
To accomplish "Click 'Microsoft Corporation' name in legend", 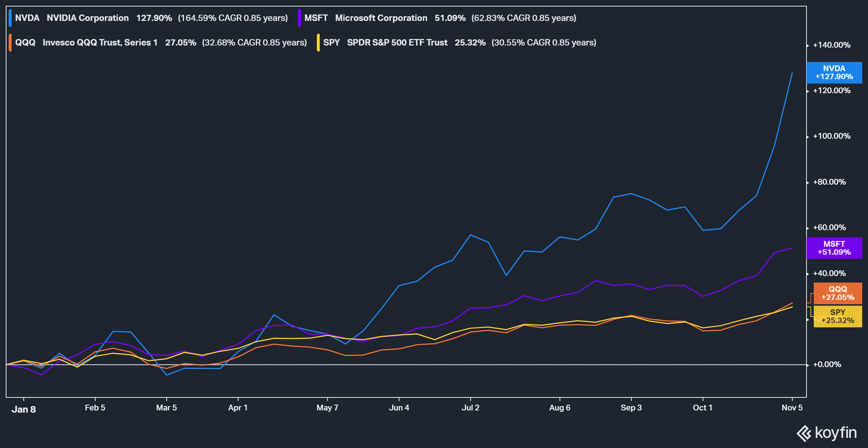I will 381,18.
